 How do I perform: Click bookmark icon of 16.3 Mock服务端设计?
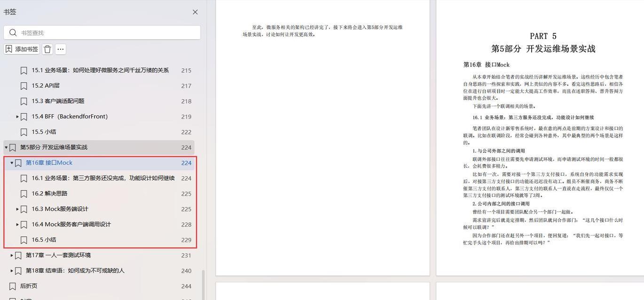tap(24, 209)
